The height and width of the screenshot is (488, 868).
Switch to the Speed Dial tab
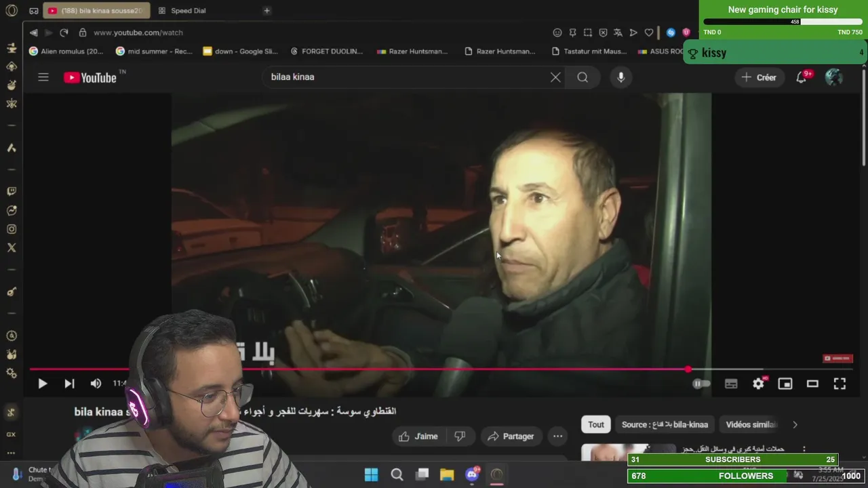182,11
